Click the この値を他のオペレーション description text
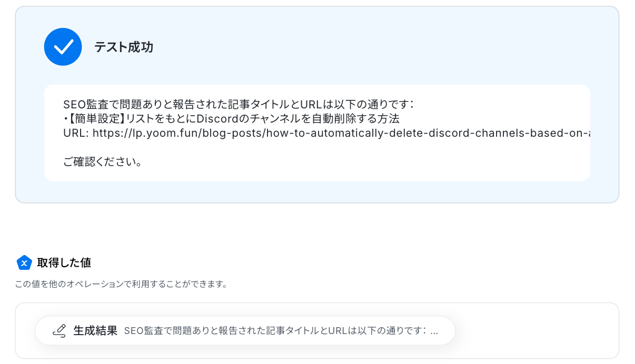635x364 pixels. coord(121,285)
